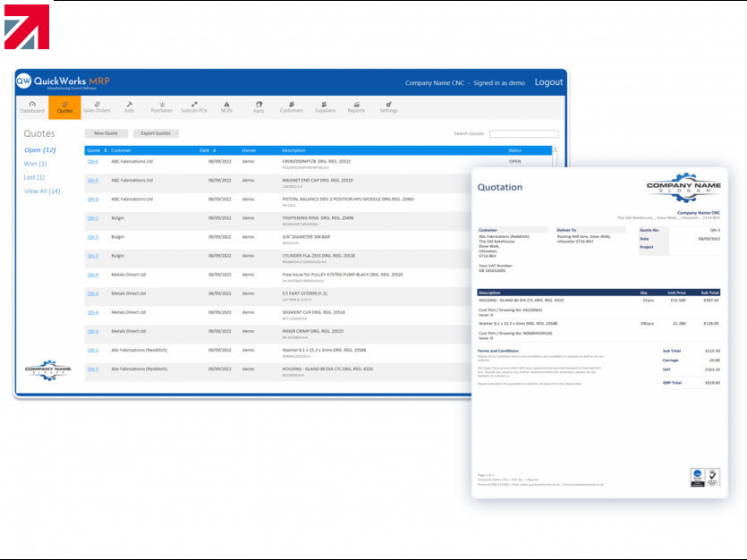
Task: Open the NCRs warning icon
Action: pos(226,107)
